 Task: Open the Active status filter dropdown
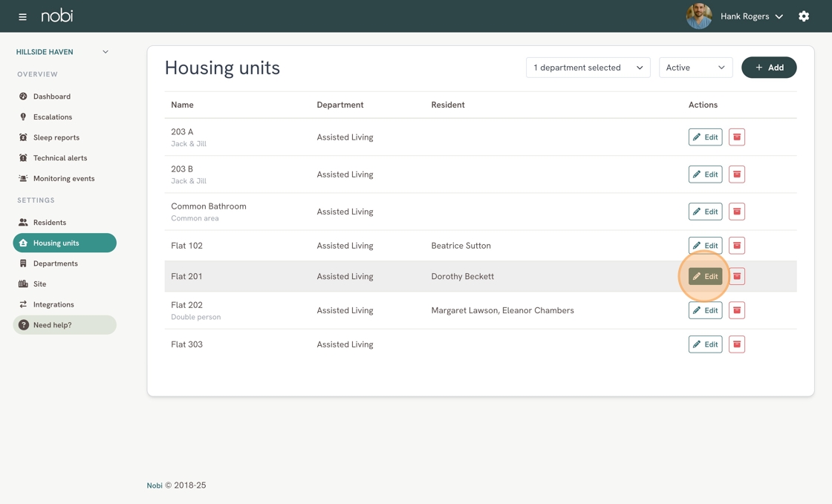(695, 68)
